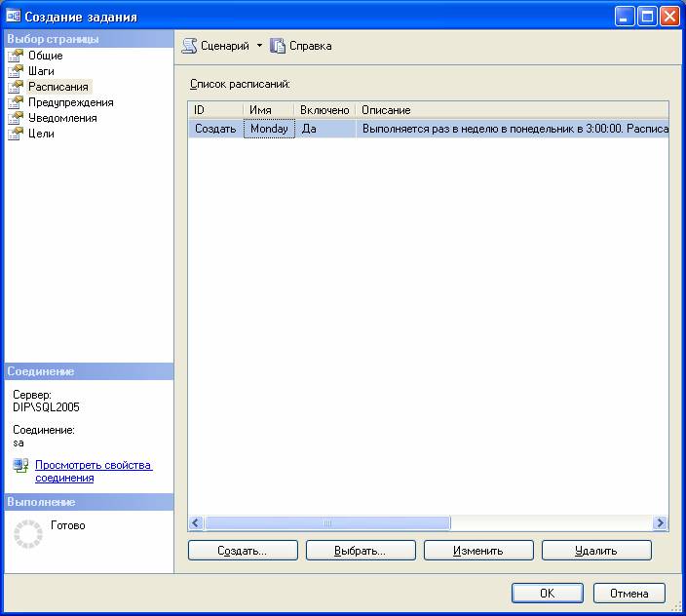Click the horizontal scrollbar right arrow
This screenshot has height=616, width=686.
[661, 523]
